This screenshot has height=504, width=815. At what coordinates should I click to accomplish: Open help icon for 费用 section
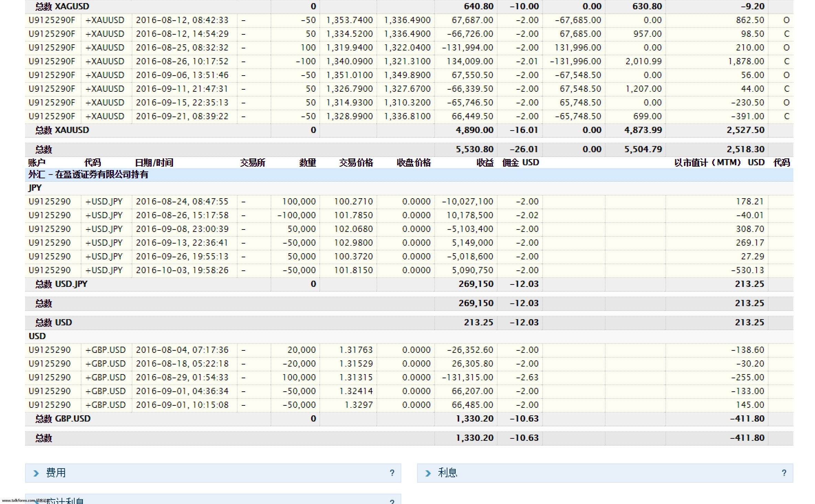coord(392,473)
